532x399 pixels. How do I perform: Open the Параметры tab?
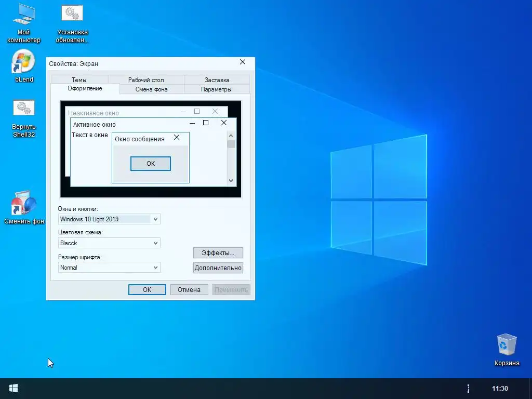216,89
